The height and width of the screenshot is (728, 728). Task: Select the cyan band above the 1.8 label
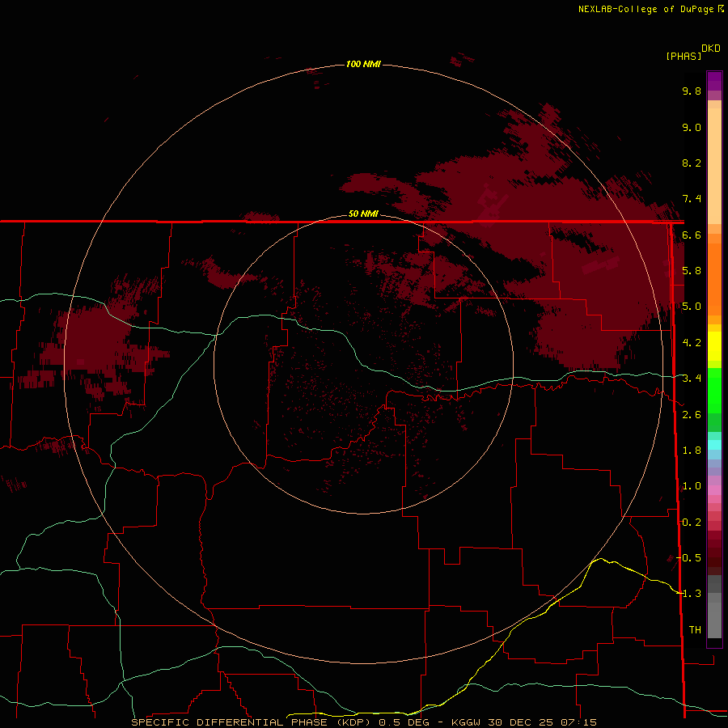click(x=714, y=445)
